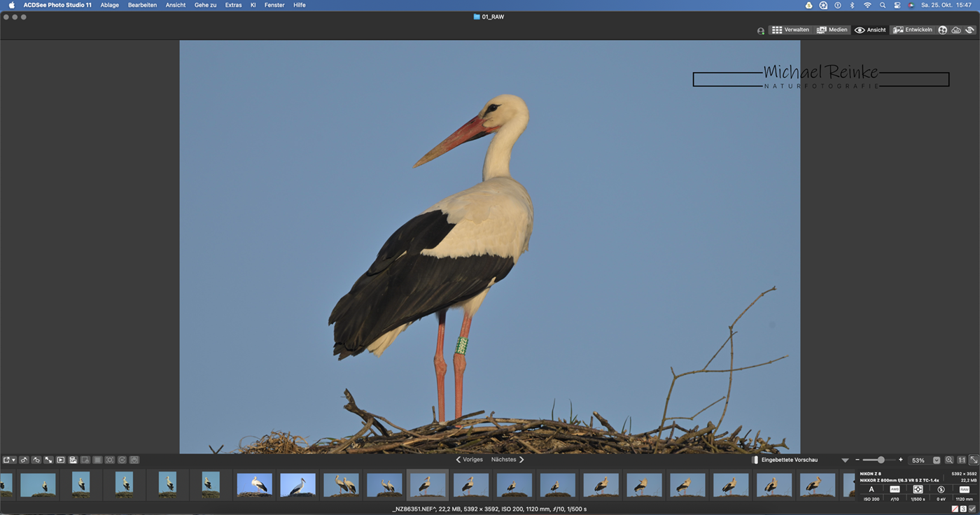980x515 pixels.
Task: Click the red slash color label box
Action: tap(955, 509)
